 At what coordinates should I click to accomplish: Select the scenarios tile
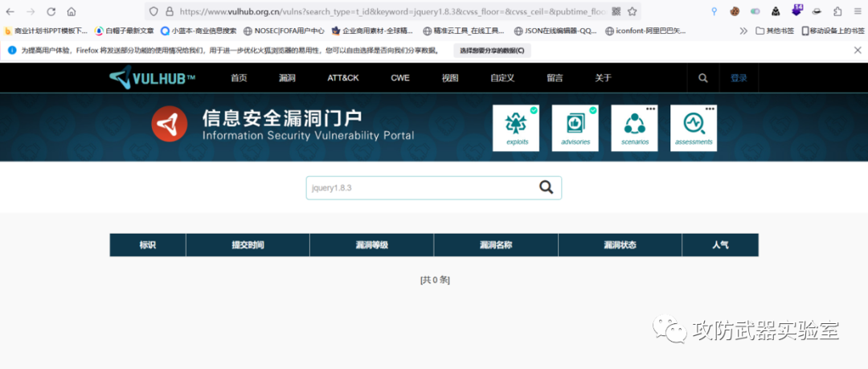click(634, 128)
